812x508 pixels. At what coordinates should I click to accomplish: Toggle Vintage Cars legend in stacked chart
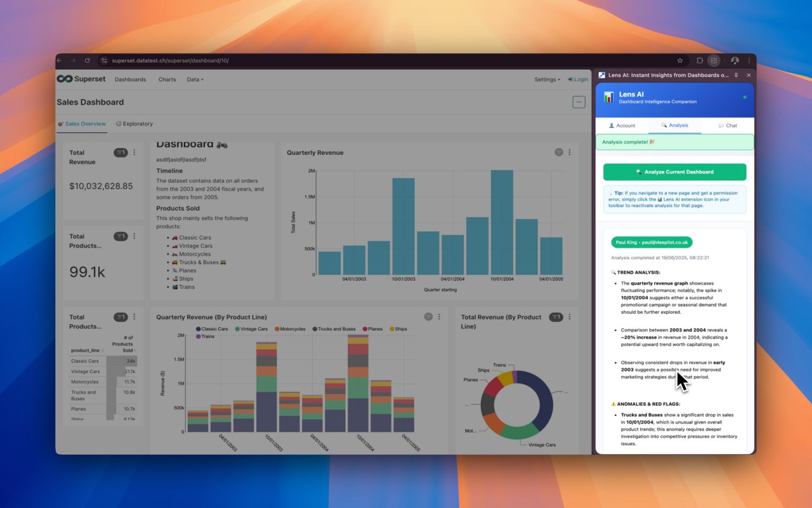(x=251, y=329)
